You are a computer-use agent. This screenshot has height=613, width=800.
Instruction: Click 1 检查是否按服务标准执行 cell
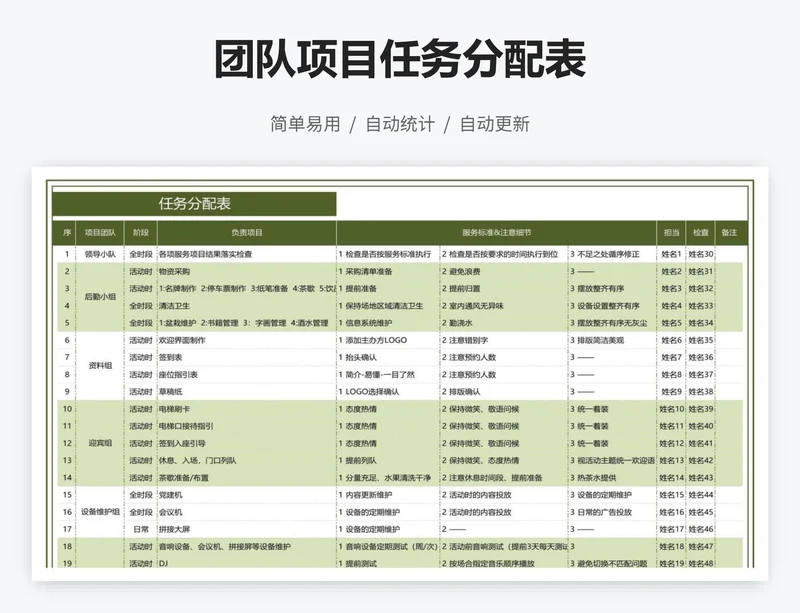pos(388,254)
